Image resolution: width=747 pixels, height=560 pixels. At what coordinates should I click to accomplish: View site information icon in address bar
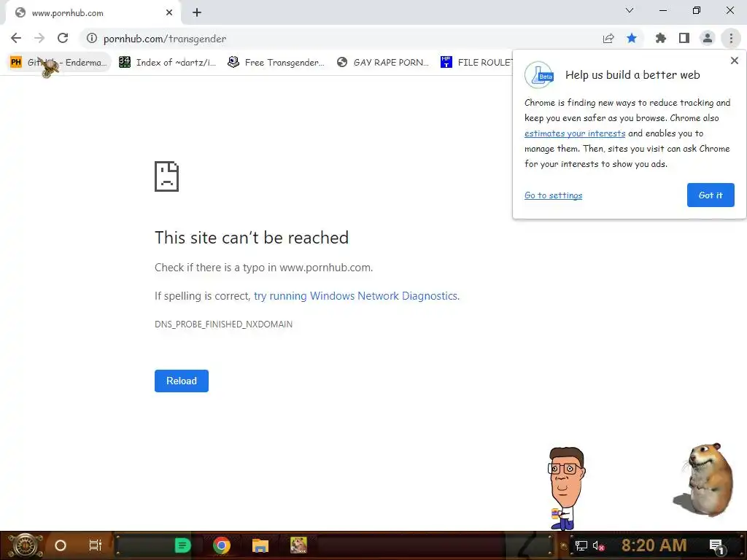(x=92, y=38)
